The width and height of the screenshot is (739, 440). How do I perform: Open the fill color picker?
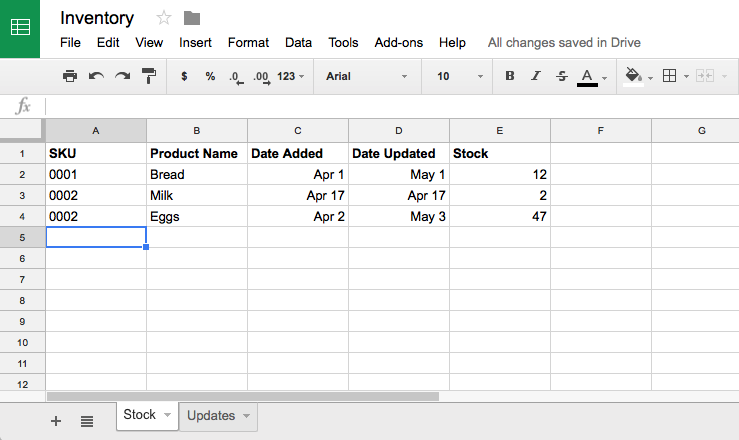pos(637,76)
